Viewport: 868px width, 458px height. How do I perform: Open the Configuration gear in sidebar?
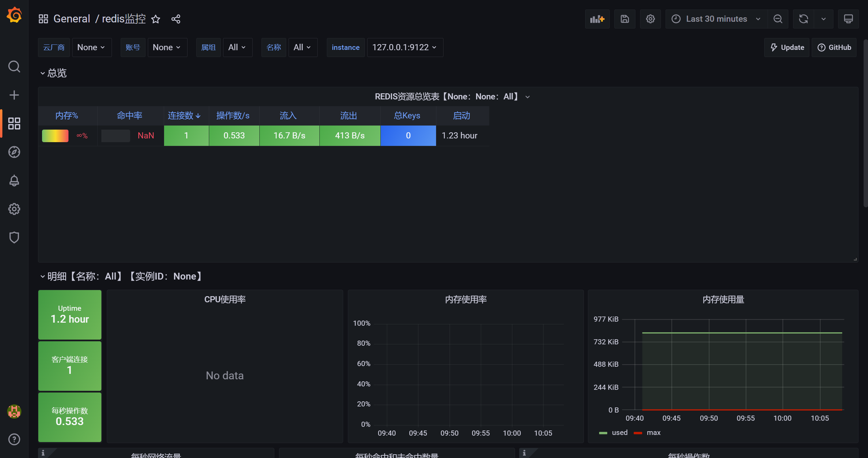coord(14,209)
